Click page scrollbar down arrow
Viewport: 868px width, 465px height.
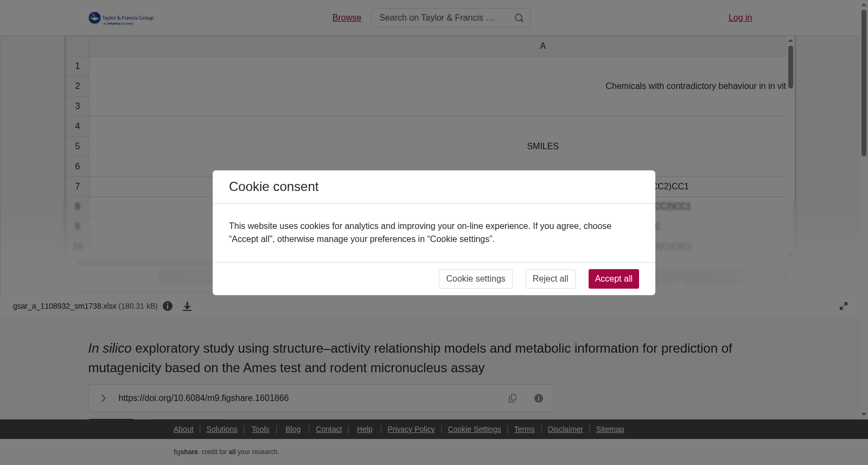pos(864,415)
